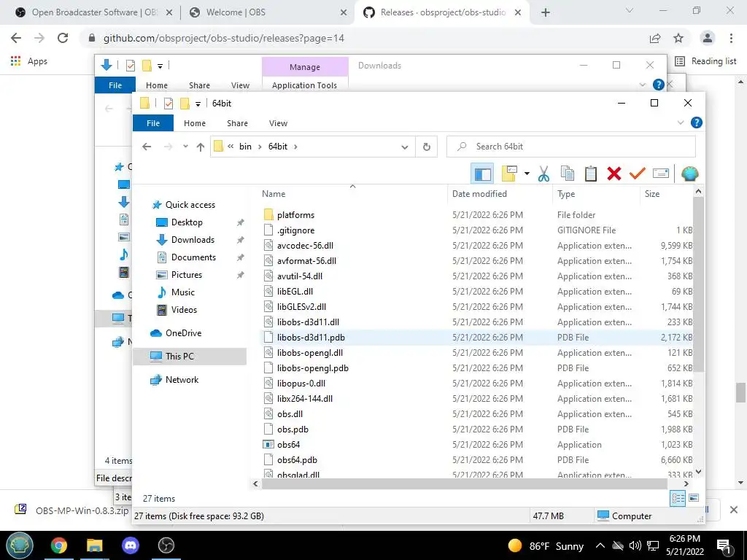Viewport: 747px width, 560px height.
Task: Select the .gitignore file
Action: pos(295,230)
